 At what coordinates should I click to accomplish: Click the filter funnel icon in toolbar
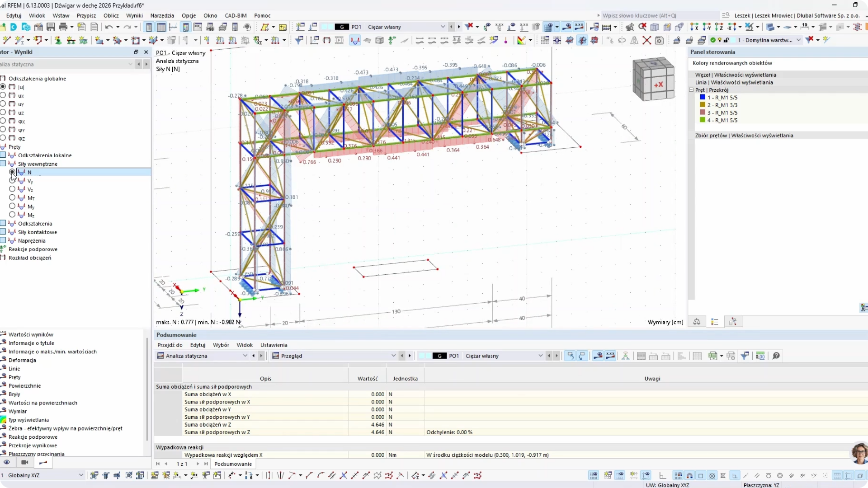pos(299,40)
